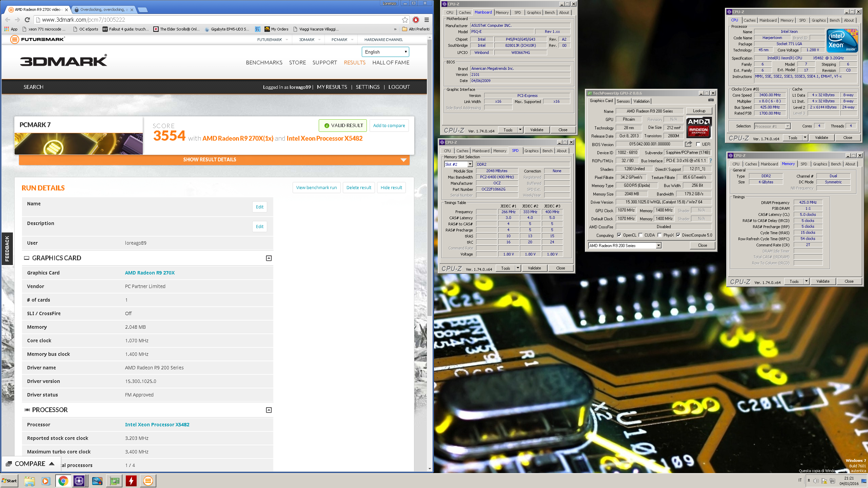Open the AMD Radeon R9 270X link
This screenshot has height=488, width=868.
[x=150, y=273]
